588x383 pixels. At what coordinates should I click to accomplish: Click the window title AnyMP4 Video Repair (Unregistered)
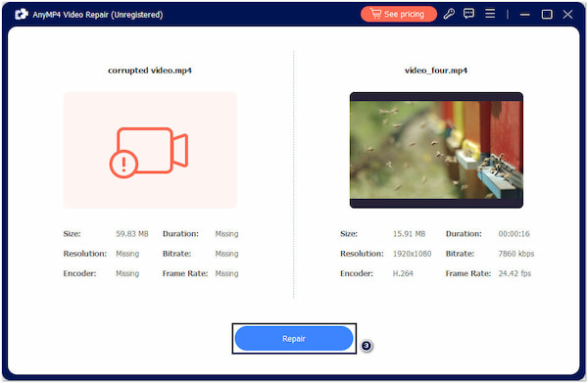(x=98, y=15)
